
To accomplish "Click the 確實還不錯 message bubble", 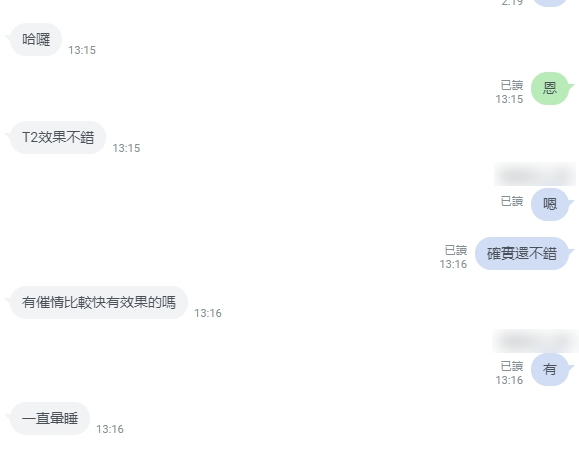I will [522, 254].
